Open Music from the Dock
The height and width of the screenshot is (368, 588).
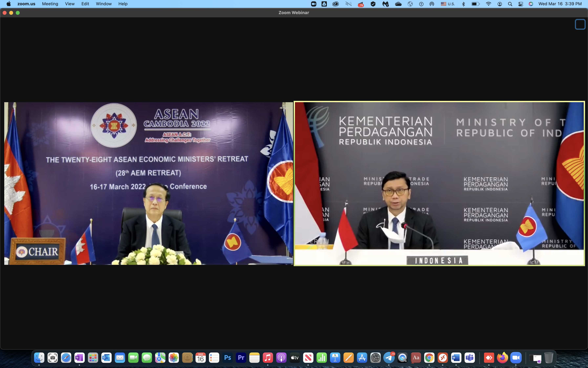(268, 357)
